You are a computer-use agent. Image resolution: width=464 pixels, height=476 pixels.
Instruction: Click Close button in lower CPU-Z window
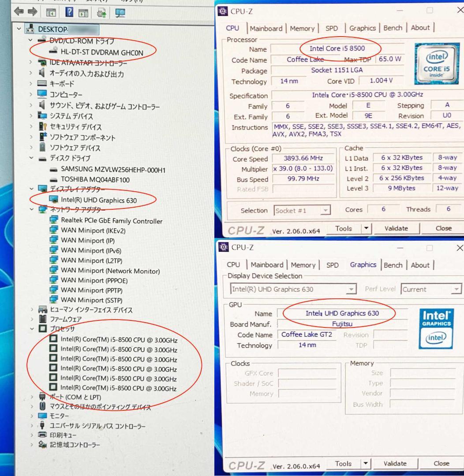click(x=442, y=463)
